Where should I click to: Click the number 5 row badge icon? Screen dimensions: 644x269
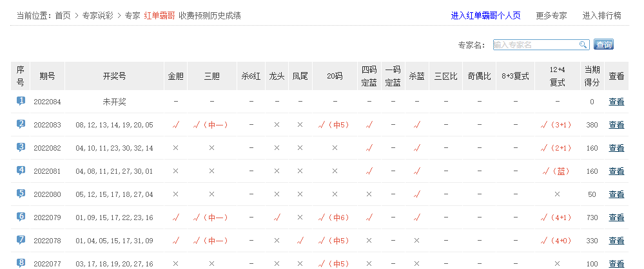(21, 194)
